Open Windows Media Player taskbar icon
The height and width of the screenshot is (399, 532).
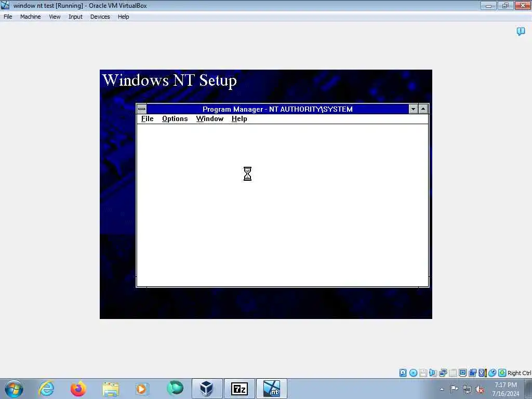coord(141,389)
